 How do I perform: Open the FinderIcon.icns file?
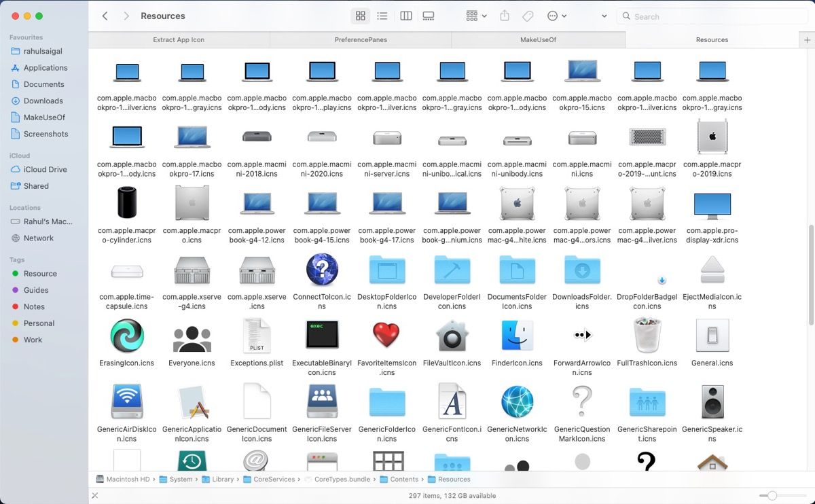click(x=516, y=335)
